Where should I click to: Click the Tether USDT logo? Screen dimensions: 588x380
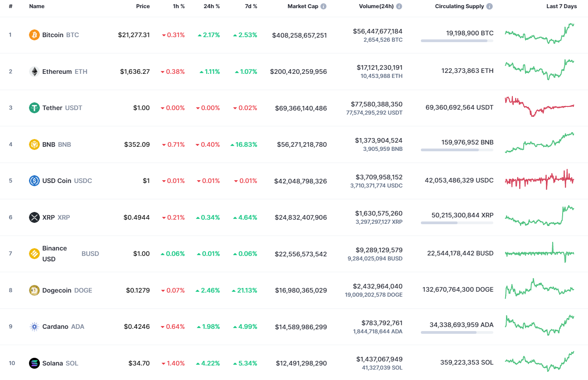[34, 108]
